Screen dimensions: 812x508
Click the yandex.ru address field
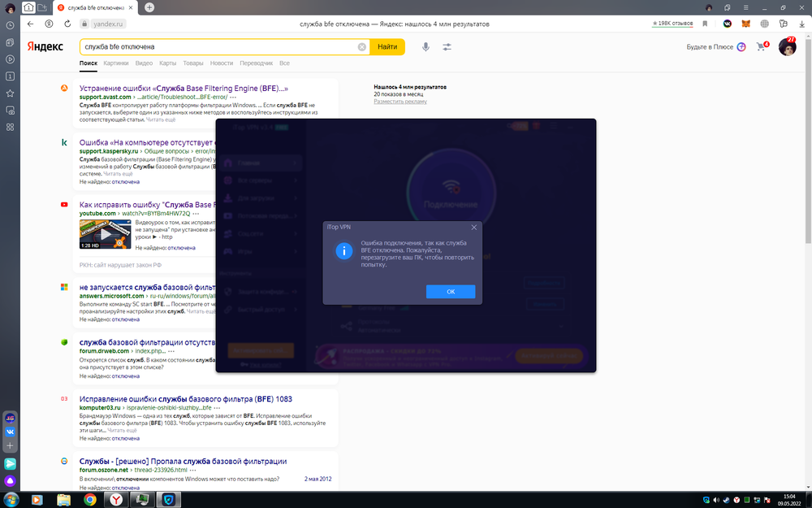point(108,24)
